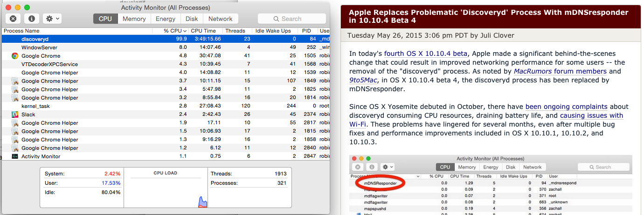644x215 pixels.
Task: Switch to the CPU tab
Action: (x=105, y=19)
